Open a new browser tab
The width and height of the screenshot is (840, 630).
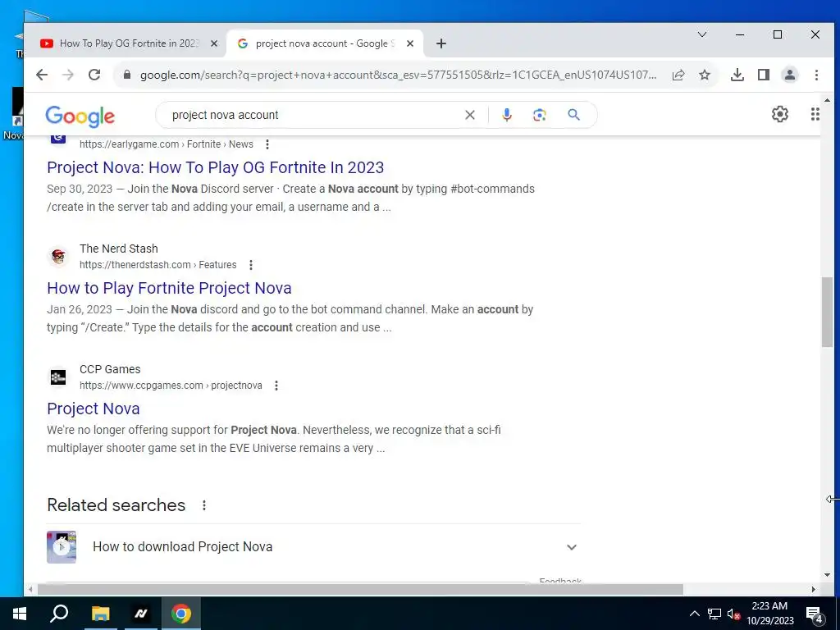(441, 43)
